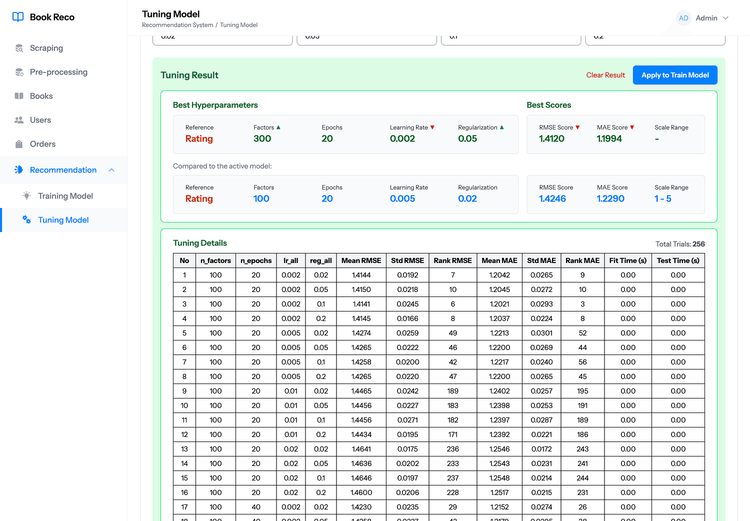Click the Fit Time (s) column header
Image resolution: width=750 pixels, height=521 pixels.
[628, 261]
